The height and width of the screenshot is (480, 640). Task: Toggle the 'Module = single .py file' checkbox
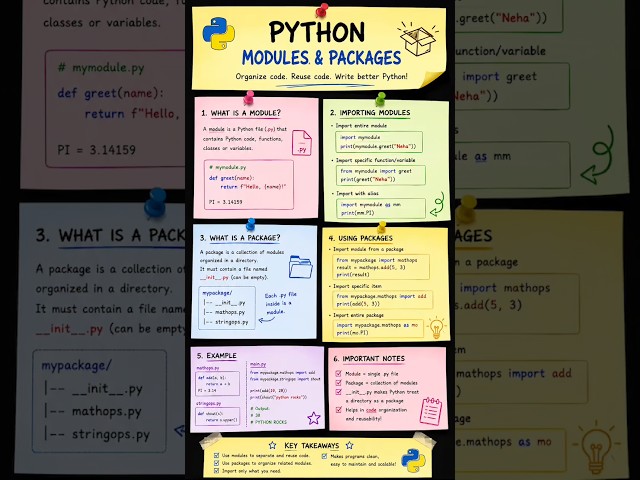coord(338,373)
